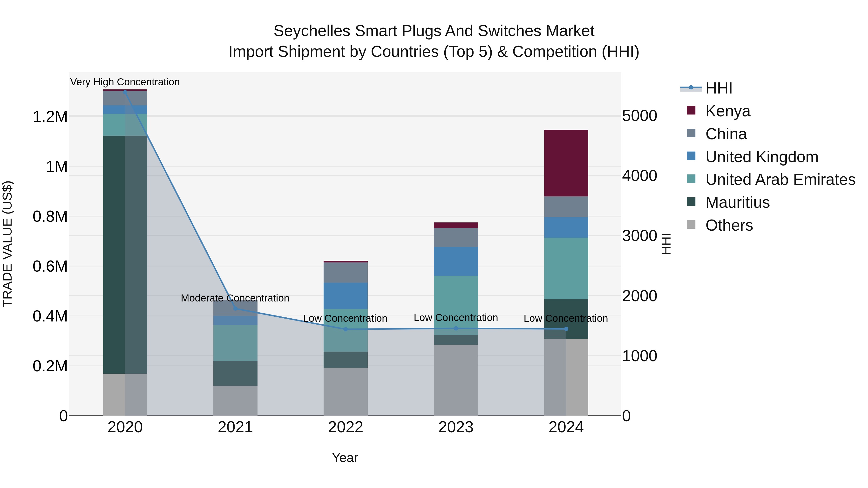
Task: Click the Mauritius segment in the 2021 bar
Action: point(235,374)
